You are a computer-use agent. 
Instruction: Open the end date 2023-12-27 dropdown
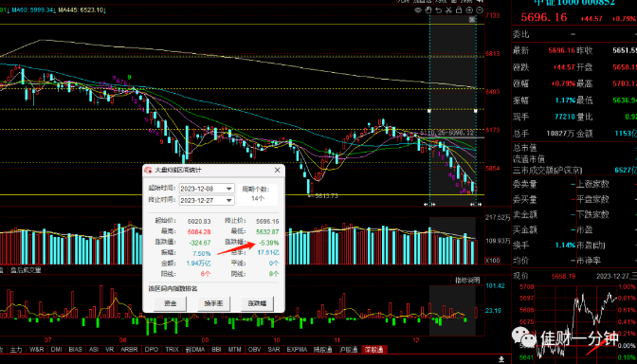229,201
